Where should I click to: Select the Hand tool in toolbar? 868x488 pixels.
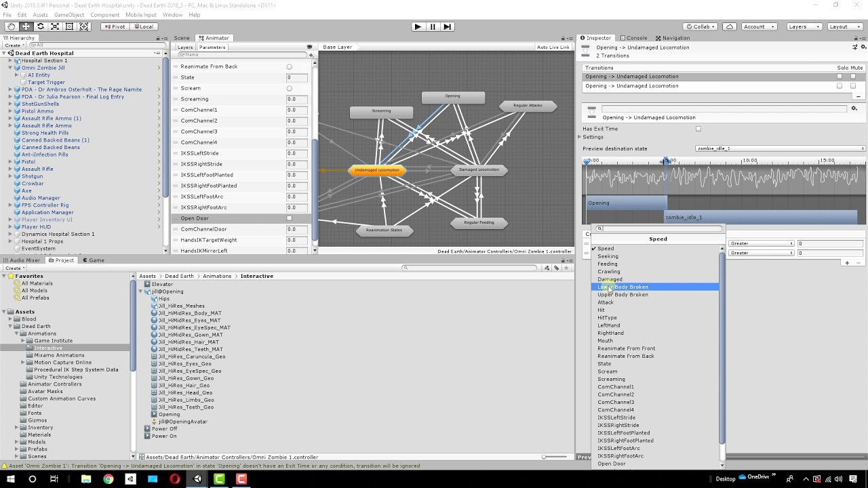[11, 26]
